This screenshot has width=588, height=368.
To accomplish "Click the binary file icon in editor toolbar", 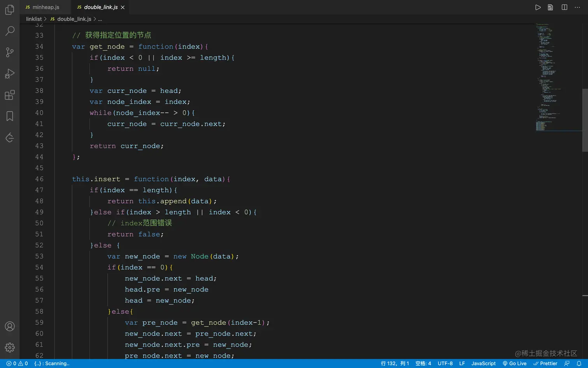I will click(x=550, y=7).
